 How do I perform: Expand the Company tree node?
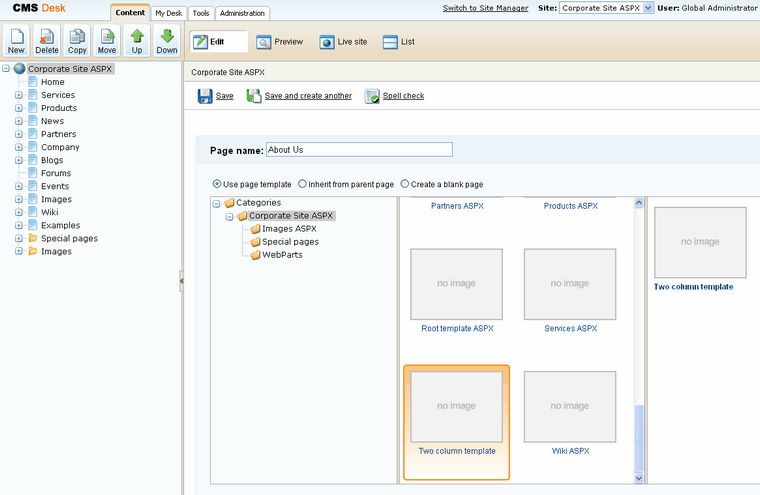[x=19, y=147]
